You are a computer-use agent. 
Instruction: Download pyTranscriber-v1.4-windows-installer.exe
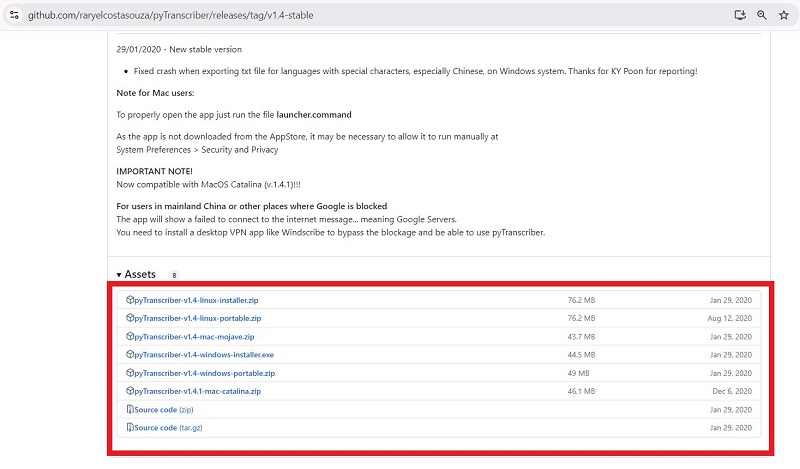[203, 355]
